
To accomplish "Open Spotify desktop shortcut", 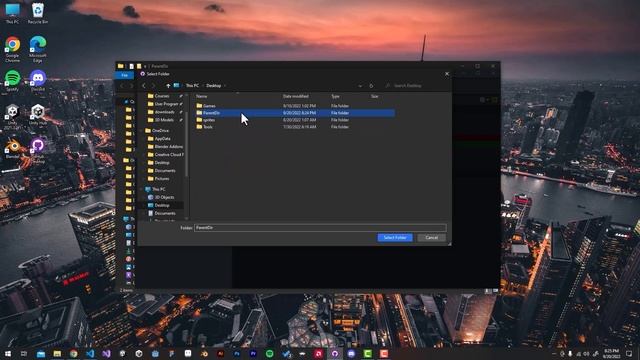I will 12,80.
